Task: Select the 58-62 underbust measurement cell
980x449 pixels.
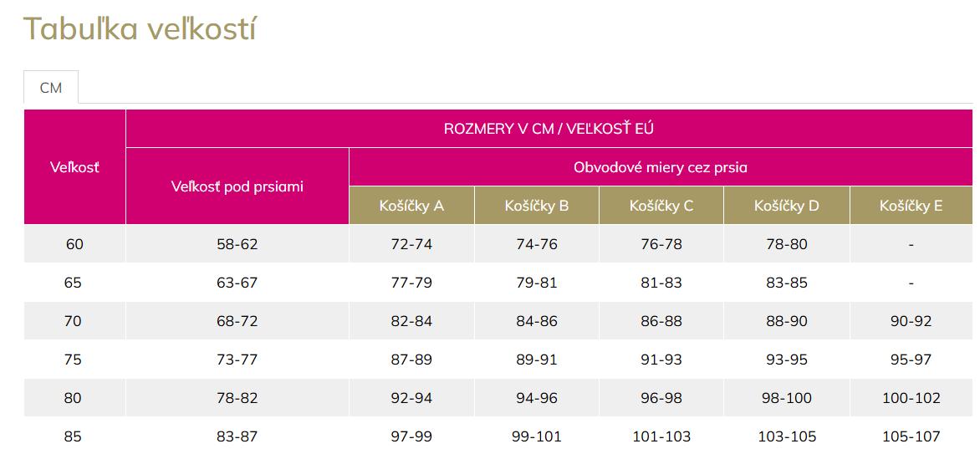Action: (237, 244)
